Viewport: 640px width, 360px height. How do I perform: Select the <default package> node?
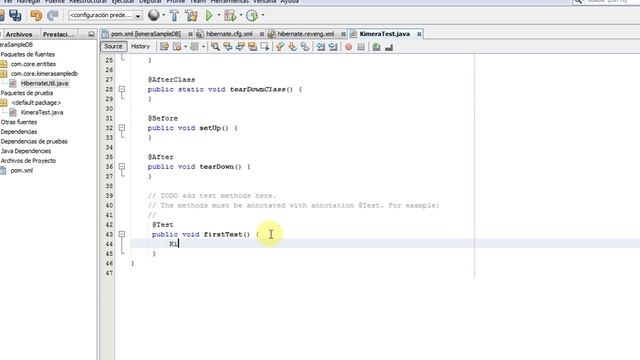click(36, 103)
